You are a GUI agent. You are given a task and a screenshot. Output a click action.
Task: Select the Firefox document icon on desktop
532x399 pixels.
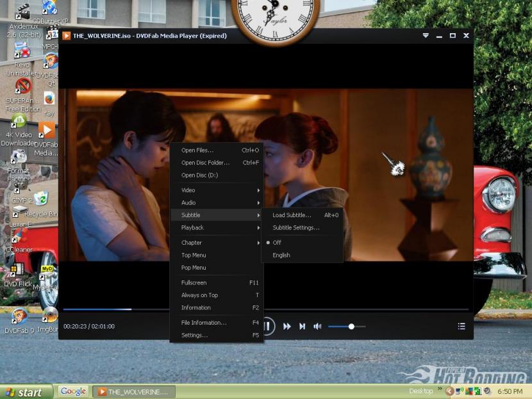pos(49,99)
